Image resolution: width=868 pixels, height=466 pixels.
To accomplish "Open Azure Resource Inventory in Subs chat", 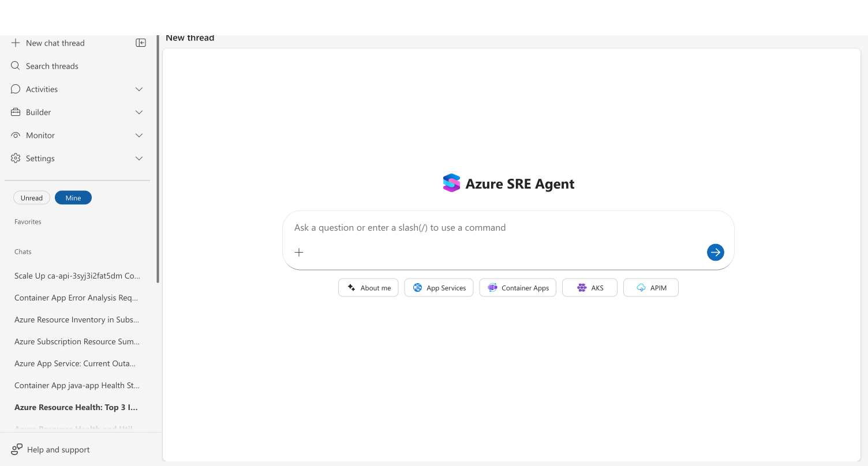I will click(x=77, y=320).
